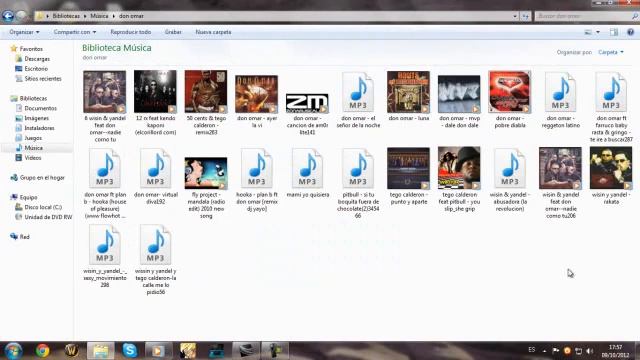
Task: Select '12 rx feat kendo kaponi' album thumbnail
Action: tap(156, 91)
